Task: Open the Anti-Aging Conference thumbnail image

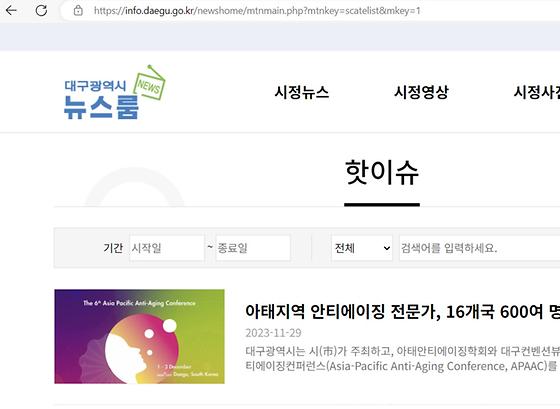Action: pyautogui.click(x=139, y=336)
